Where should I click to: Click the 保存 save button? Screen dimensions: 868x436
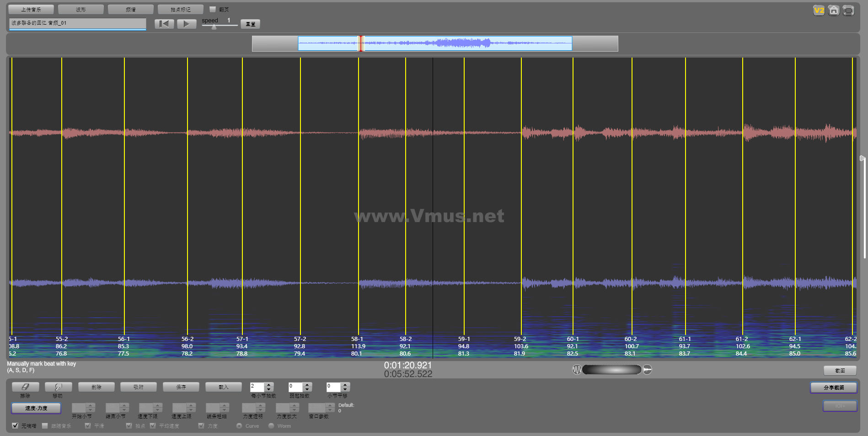point(181,387)
